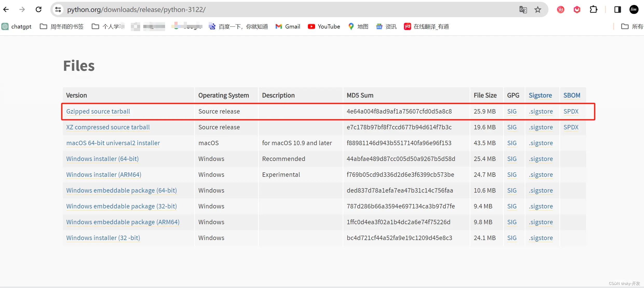Click the Google Translate page icon
Viewport: 644px width, 288px height.
click(x=523, y=9)
